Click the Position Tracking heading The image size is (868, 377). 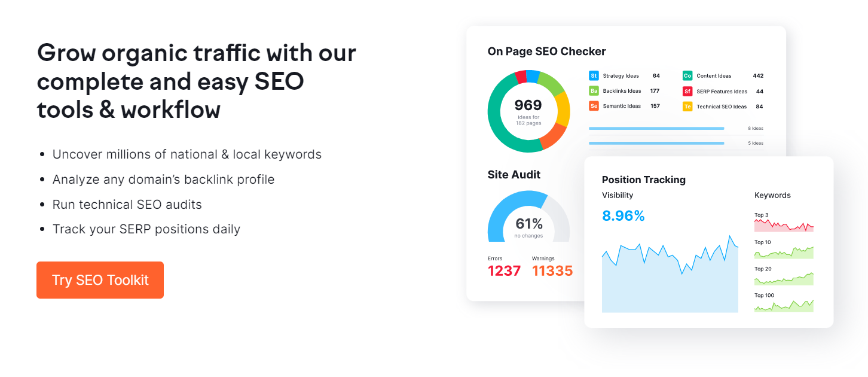click(x=643, y=180)
